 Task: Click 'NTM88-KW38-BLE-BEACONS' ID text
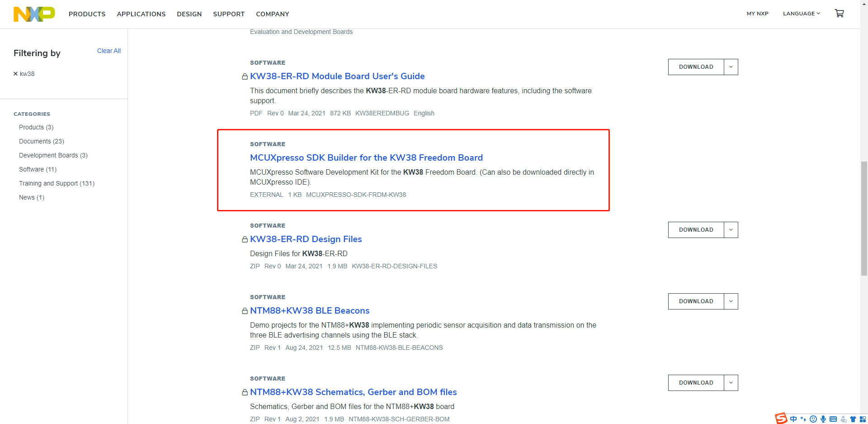399,348
